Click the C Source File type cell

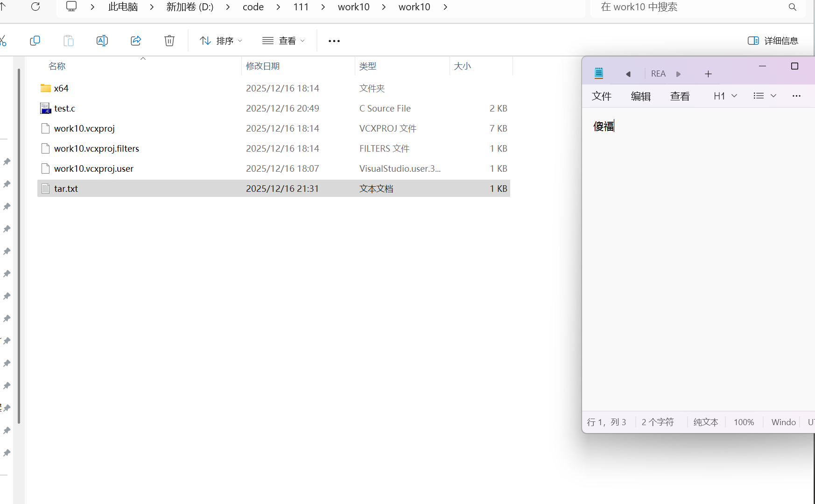click(385, 108)
